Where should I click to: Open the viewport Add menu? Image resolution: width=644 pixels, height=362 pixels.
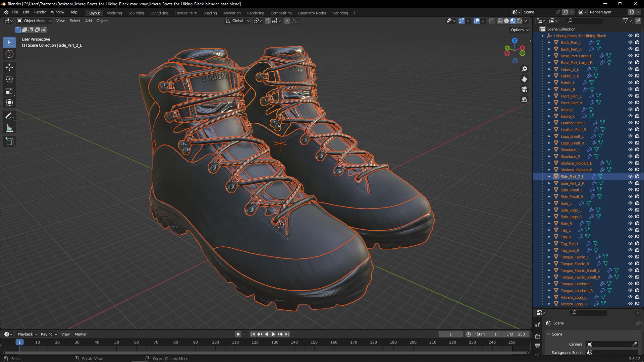click(88, 21)
